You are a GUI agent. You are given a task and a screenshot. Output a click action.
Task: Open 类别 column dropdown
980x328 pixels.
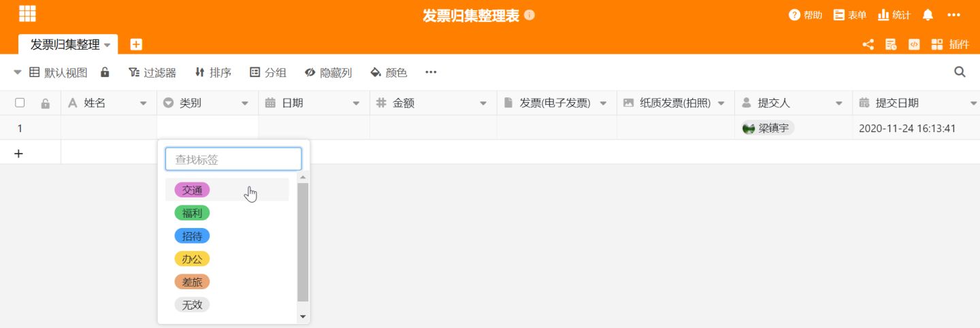point(245,103)
